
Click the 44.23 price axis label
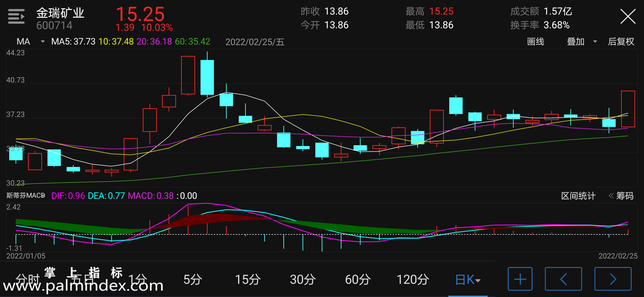[15, 53]
